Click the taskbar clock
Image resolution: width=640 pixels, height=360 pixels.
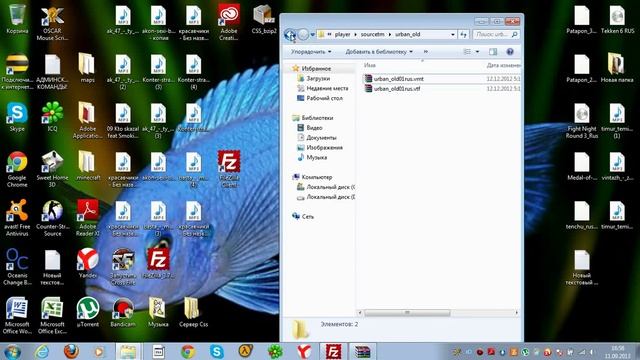coord(618,352)
